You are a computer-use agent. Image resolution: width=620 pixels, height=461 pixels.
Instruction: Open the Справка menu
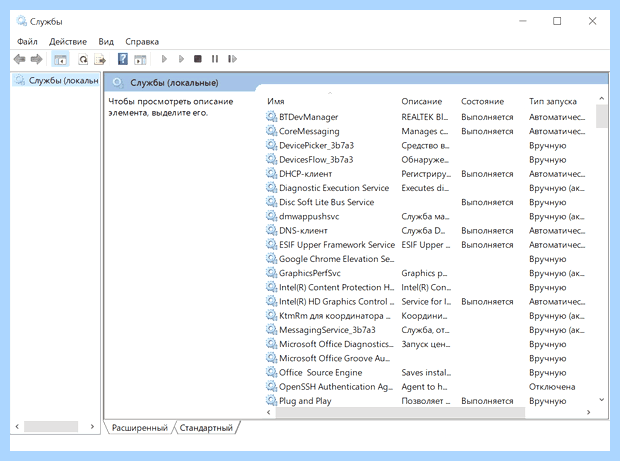[142, 42]
